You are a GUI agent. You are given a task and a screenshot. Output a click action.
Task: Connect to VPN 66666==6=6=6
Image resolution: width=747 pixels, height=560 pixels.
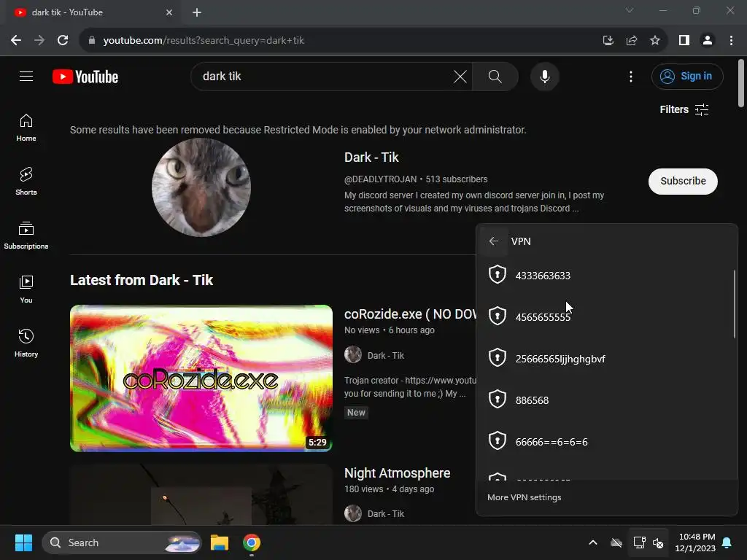coord(606,441)
